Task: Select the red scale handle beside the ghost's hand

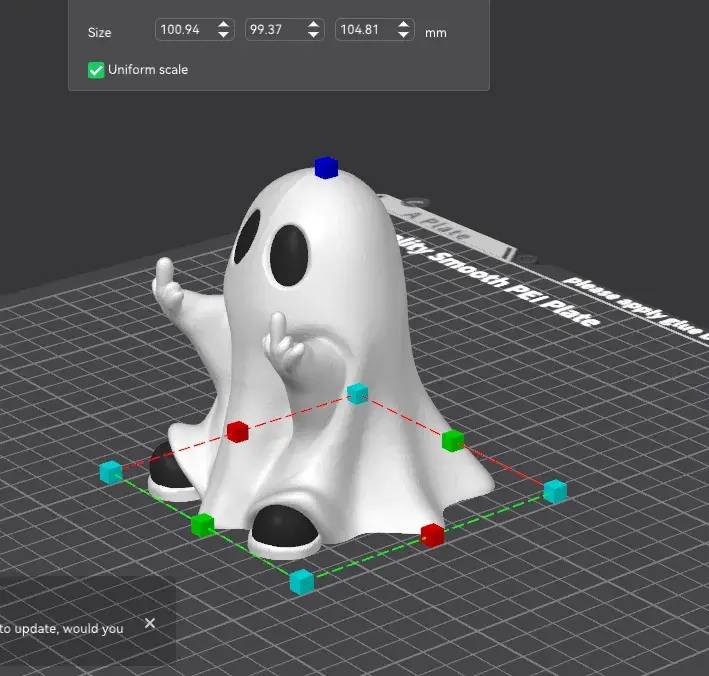Action: (237, 431)
